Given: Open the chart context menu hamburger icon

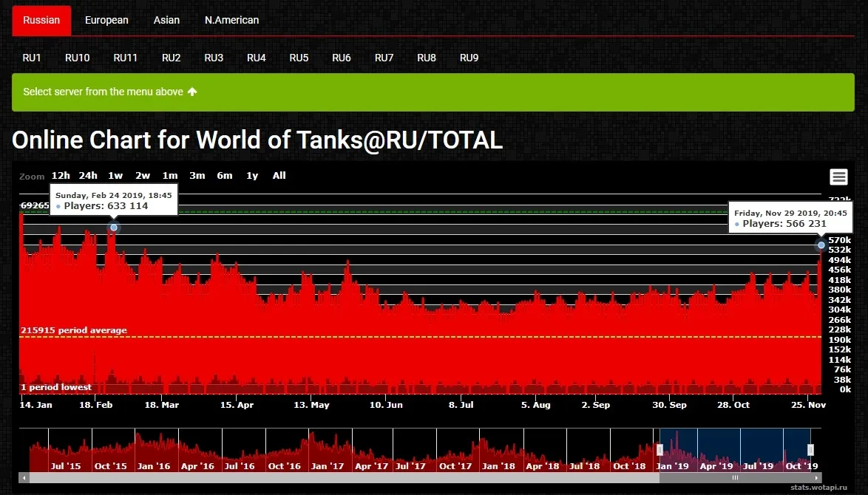Looking at the screenshot, I should [x=838, y=177].
